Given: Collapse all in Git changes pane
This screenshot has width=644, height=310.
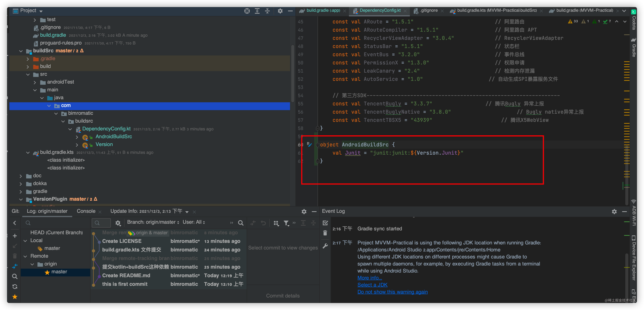Looking at the screenshot, I should [313, 223].
